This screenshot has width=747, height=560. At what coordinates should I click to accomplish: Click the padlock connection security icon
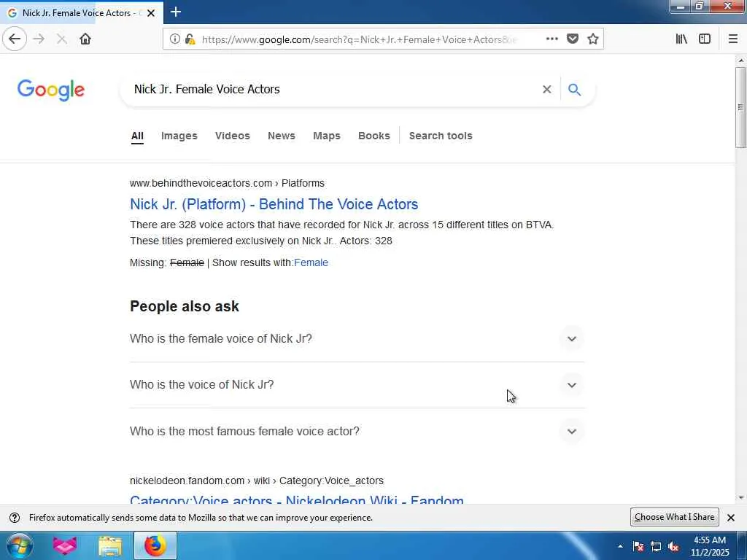pos(190,39)
